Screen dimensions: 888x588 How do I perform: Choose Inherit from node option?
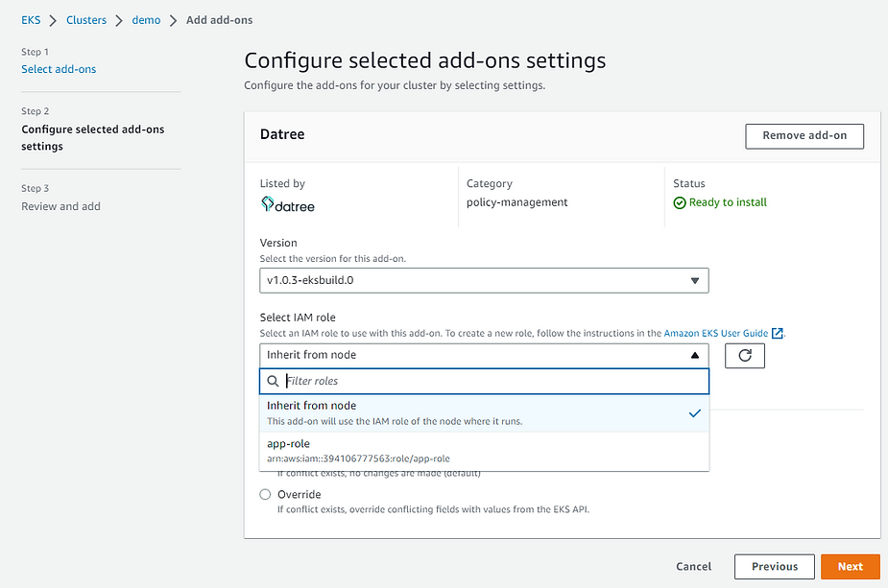(484, 413)
